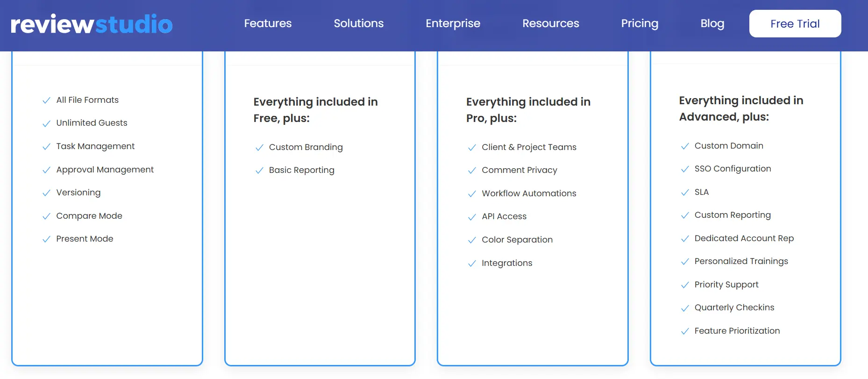
Task: Click the checkmark beside Unlimited Guests
Action: pyautogui.click(x=46, y=123)
